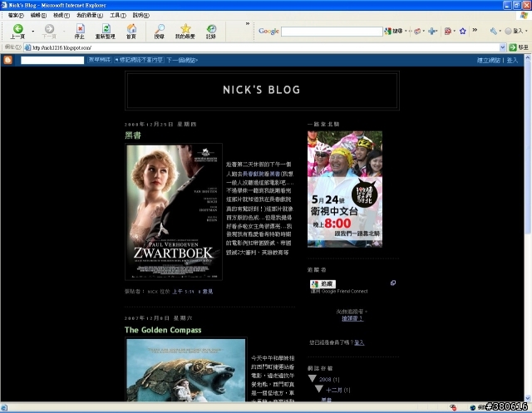
Task: Click The Golden Compass poster image
Action: (x=186, y=370)
